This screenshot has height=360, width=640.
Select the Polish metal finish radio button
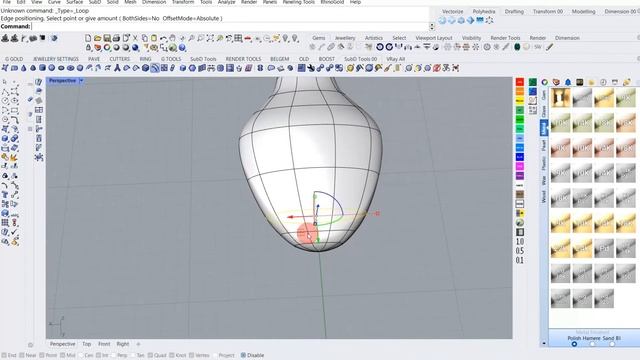[574, 344]
